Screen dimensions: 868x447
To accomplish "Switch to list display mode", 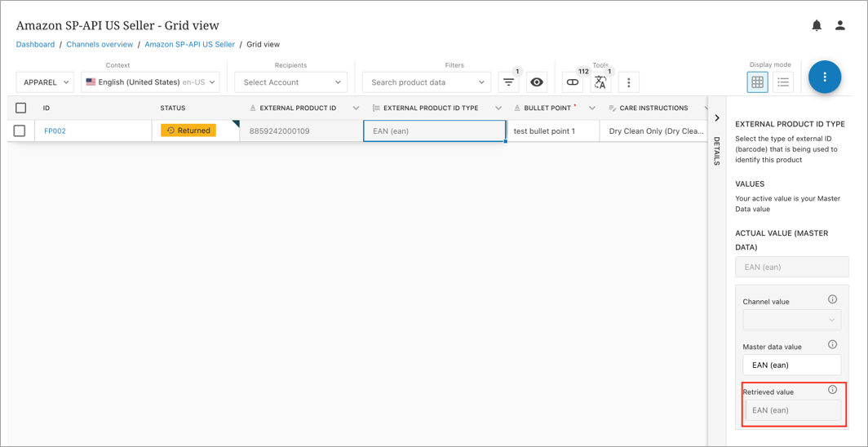I will 783,82.
